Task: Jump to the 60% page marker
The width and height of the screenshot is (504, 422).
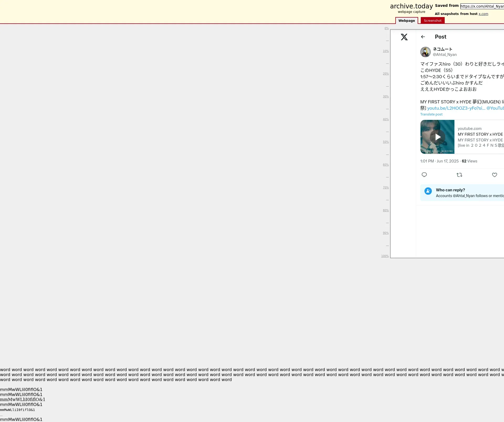Action: [386, 165]
